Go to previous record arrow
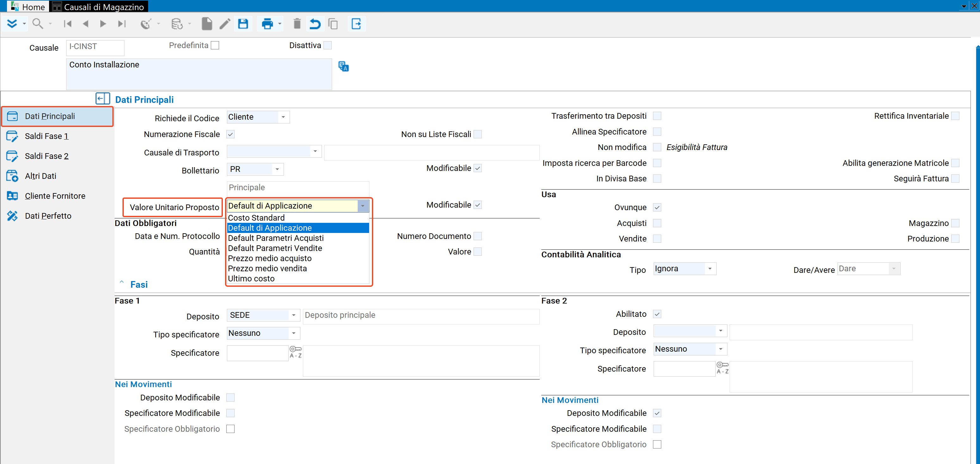 [85, 24]
